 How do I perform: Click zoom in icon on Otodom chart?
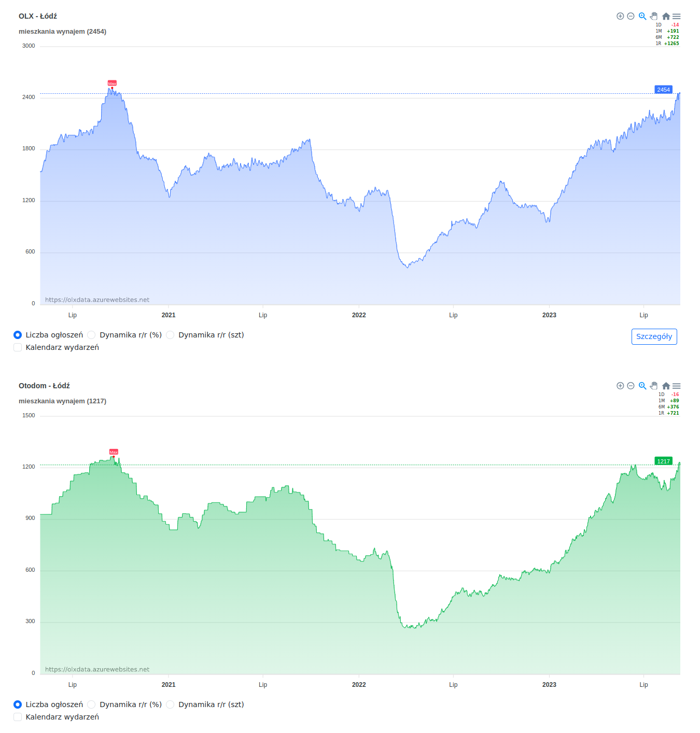pyautogui.click(x=620, y=386)
